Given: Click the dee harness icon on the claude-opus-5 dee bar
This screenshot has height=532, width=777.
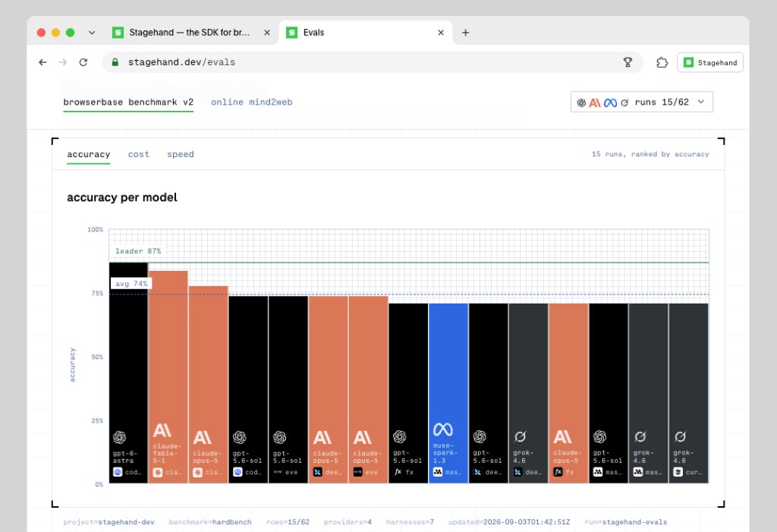Looking at the screenshot, I should coord(318,472).
